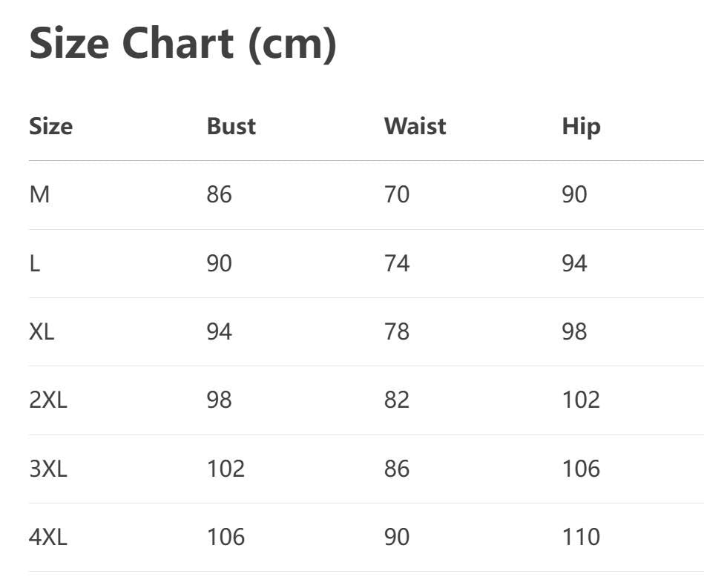Select the L size row label
Viewport: 704px width, 588px height.
tap(35, 263)
